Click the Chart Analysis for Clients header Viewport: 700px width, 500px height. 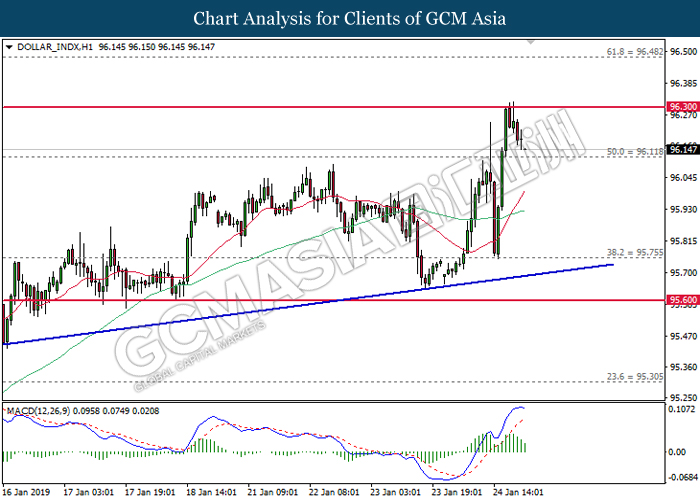coord(350,18)
